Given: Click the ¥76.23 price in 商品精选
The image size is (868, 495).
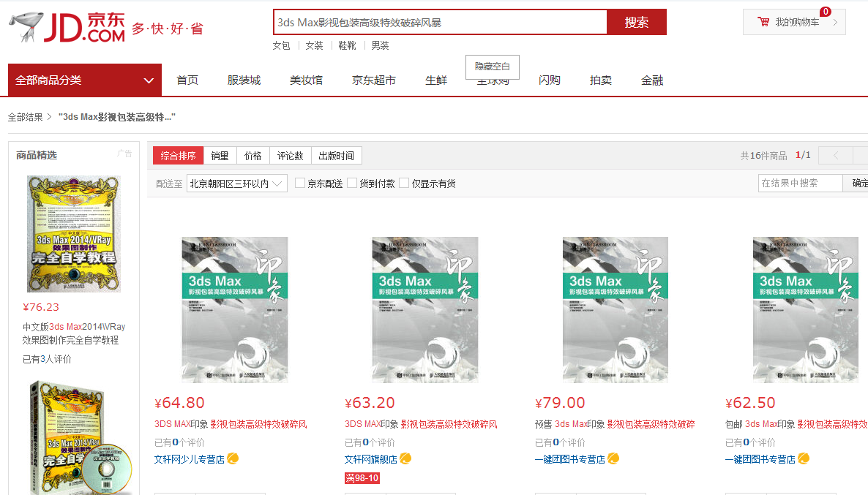Looking at the screenshot, I should 41,307.
